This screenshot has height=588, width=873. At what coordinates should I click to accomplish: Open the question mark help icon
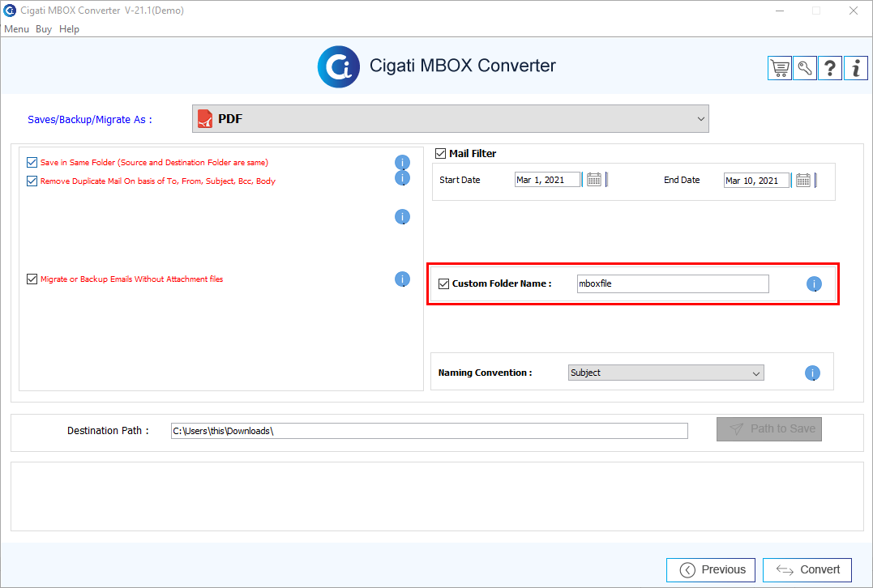[829, 68]
